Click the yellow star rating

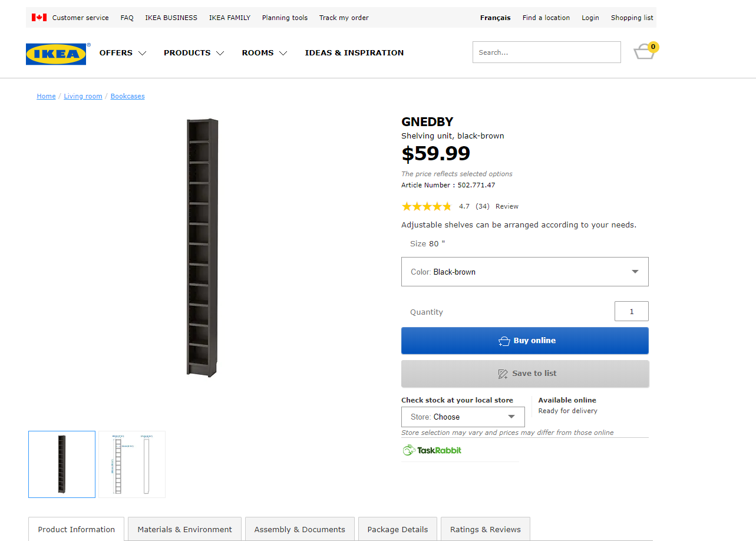426,206
